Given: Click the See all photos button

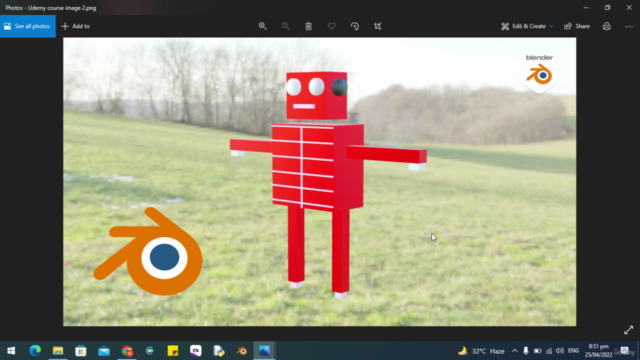Looking at the screenshot, I should [28, 26].
